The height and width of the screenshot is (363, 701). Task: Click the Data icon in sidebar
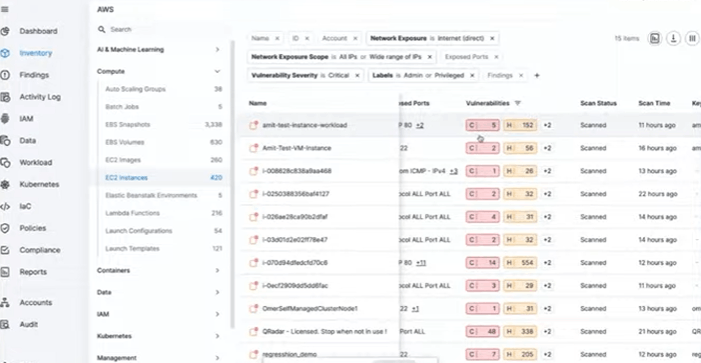5,141
